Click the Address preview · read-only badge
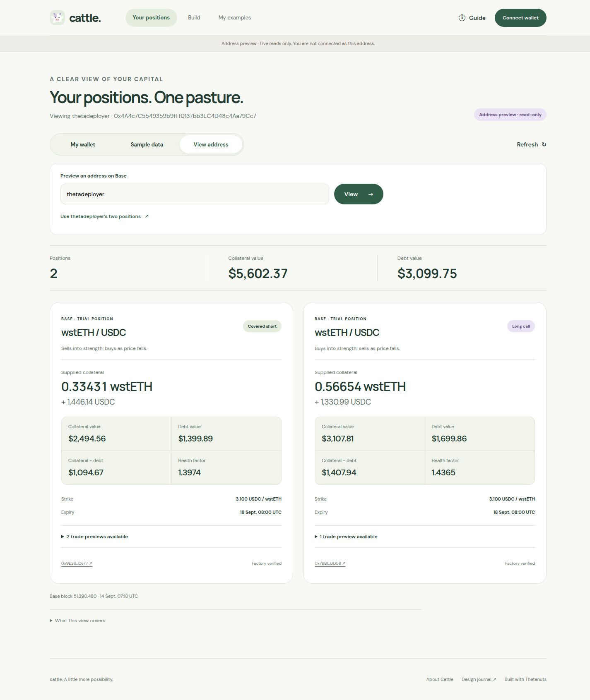Image resolution: width=590 pixels, height=700 pixels. point(510,115)
